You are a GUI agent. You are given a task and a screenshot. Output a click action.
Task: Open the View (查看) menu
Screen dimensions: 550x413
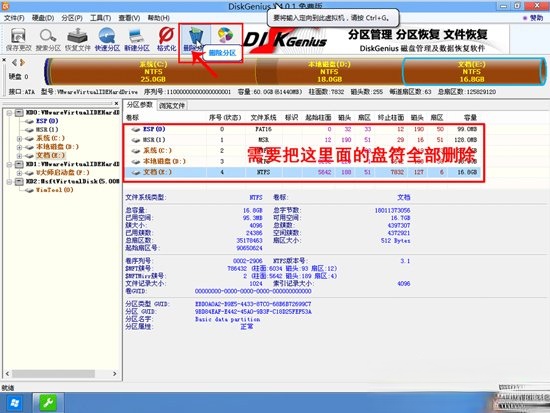(129, 18)
